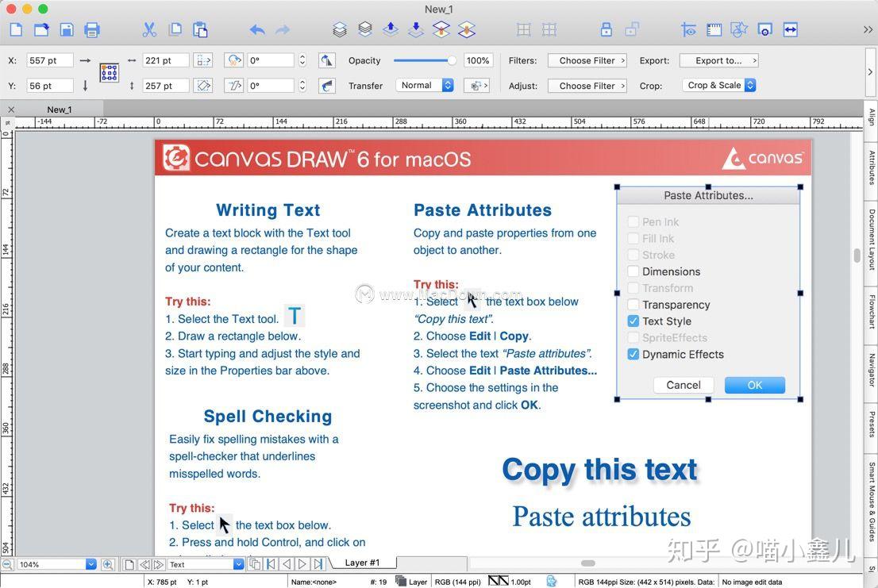Open the Filters Choose Filter dropdown

click(587, 60)
